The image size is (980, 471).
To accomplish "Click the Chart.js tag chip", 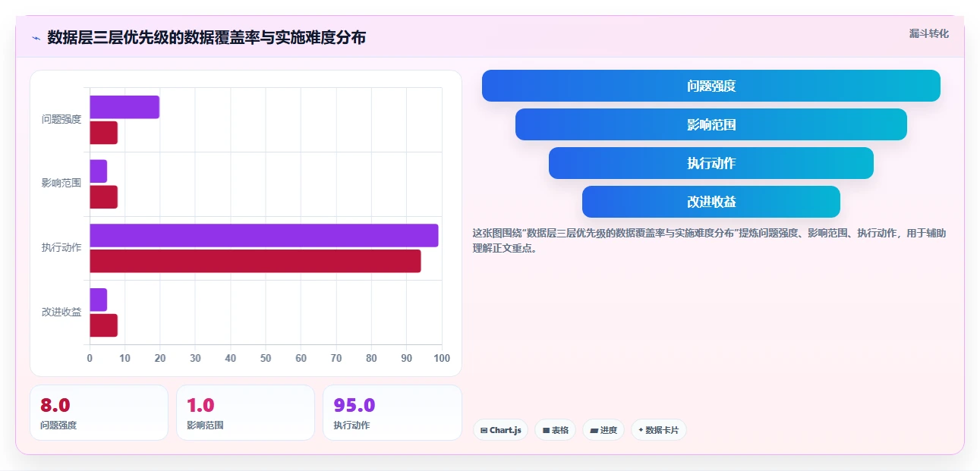I will [500, 430].
